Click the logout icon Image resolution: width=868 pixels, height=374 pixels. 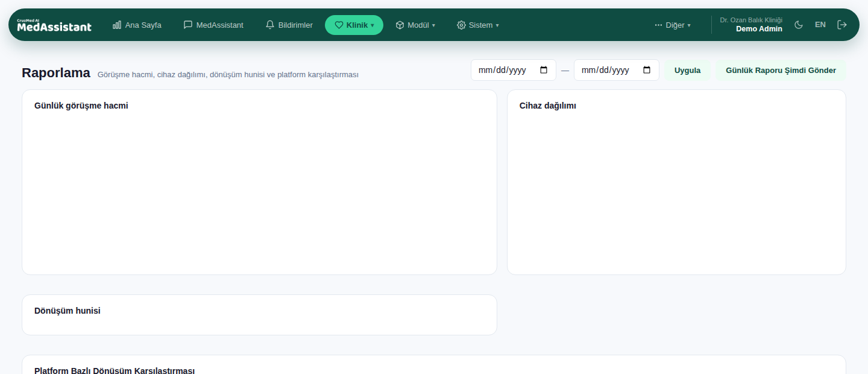842,25
